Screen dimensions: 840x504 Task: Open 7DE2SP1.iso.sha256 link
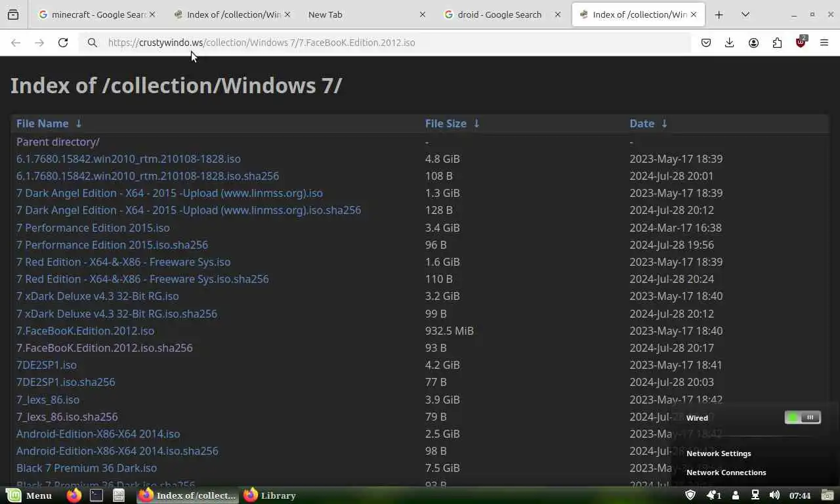pos(66,382)
